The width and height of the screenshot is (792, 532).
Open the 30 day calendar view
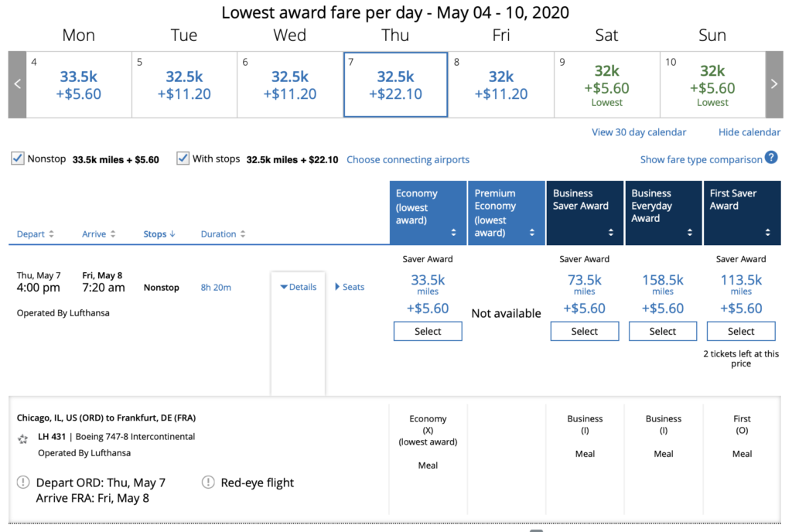(638, 132)
